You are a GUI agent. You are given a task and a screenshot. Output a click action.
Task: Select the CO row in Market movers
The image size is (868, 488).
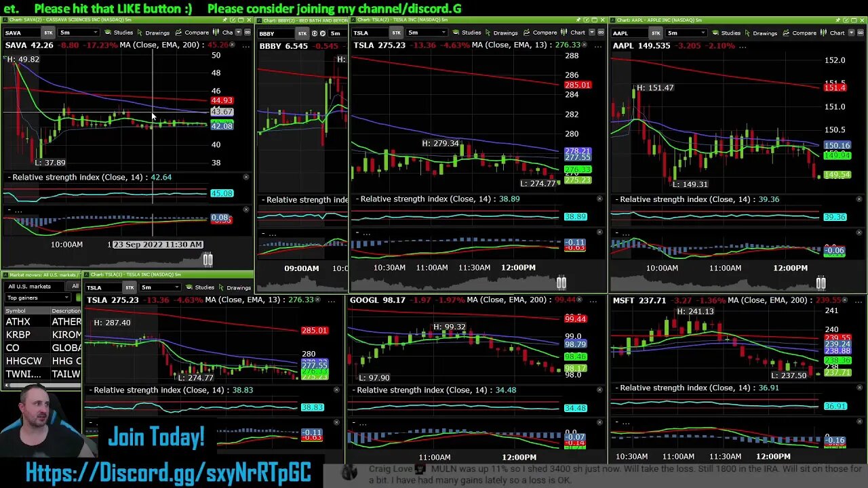pos(43,348)
